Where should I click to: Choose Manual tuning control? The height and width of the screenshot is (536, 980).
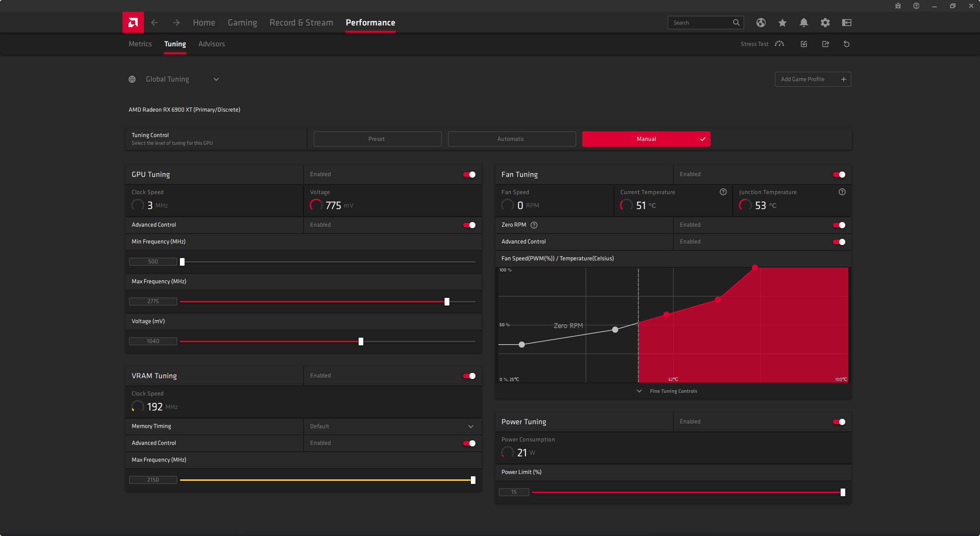click(646, 139)
